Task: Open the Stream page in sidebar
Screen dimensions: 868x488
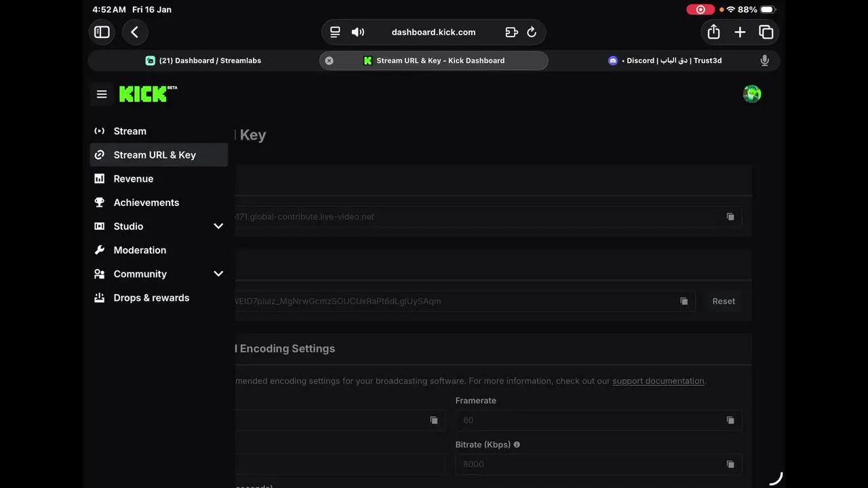Action: point(130,131)
